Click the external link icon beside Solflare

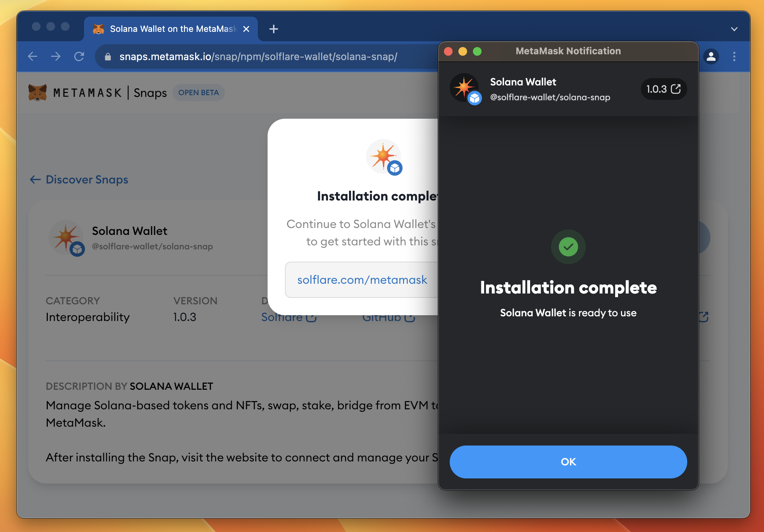[311, 317]
